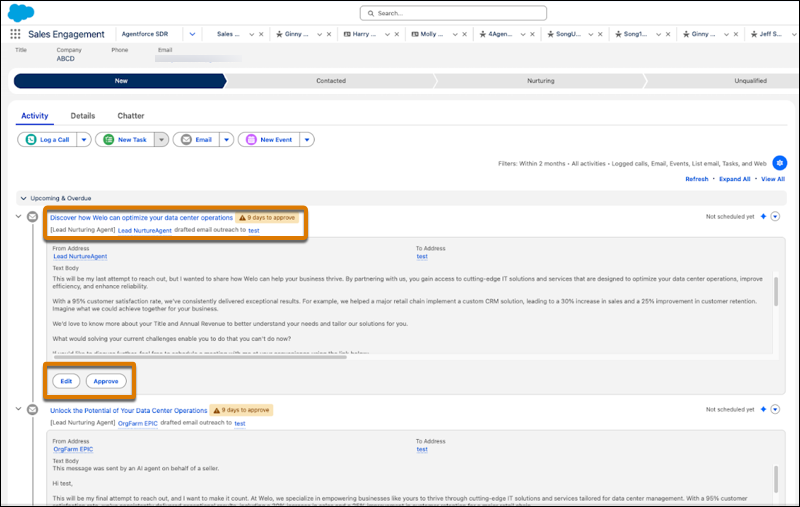The height and width of the screenshot is (507, 800).
Task: Click email icon beside Unlock the Potential
Action: (x=32, y=410)
